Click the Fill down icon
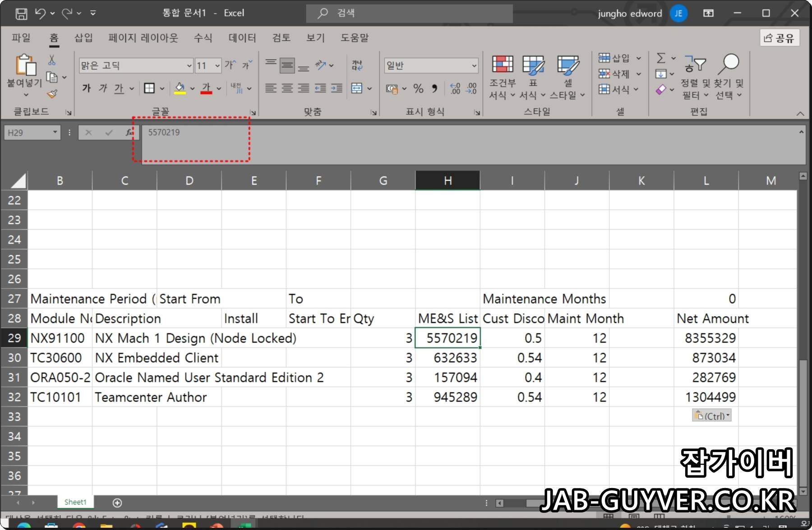 661,74
